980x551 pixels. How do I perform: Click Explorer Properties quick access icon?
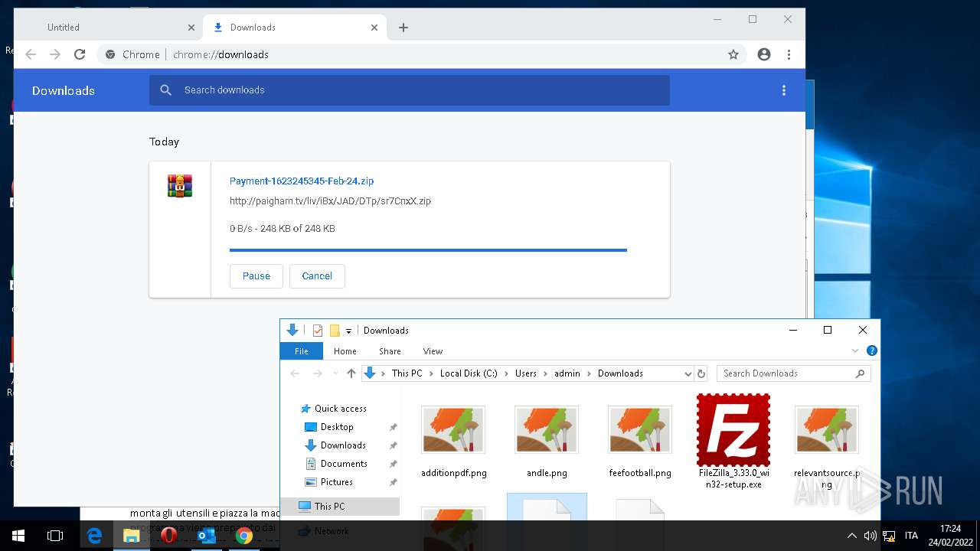[318, 331]
